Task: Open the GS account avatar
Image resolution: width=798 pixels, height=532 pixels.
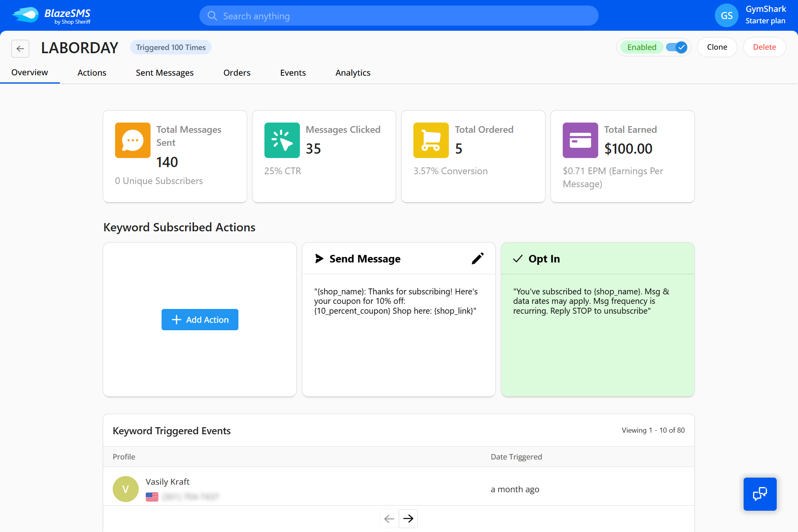Action: [726, 16]
